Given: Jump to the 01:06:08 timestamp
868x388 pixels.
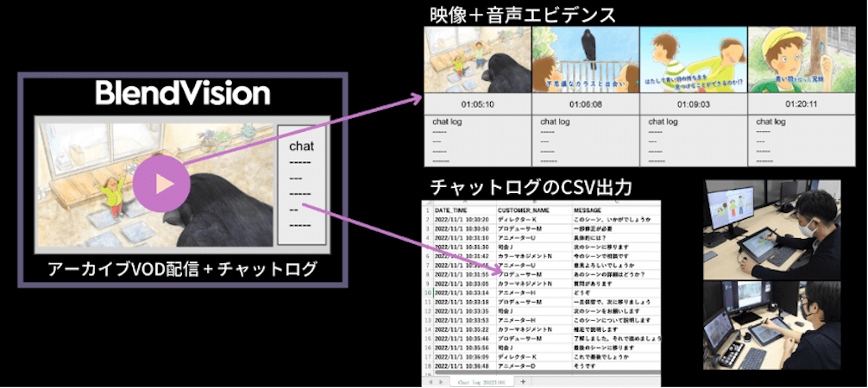Looking at the screenshot, I should (585, 104).
